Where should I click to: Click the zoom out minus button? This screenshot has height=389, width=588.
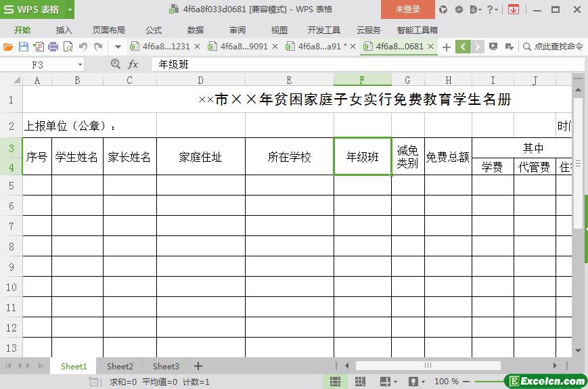(x=466, y=382)
